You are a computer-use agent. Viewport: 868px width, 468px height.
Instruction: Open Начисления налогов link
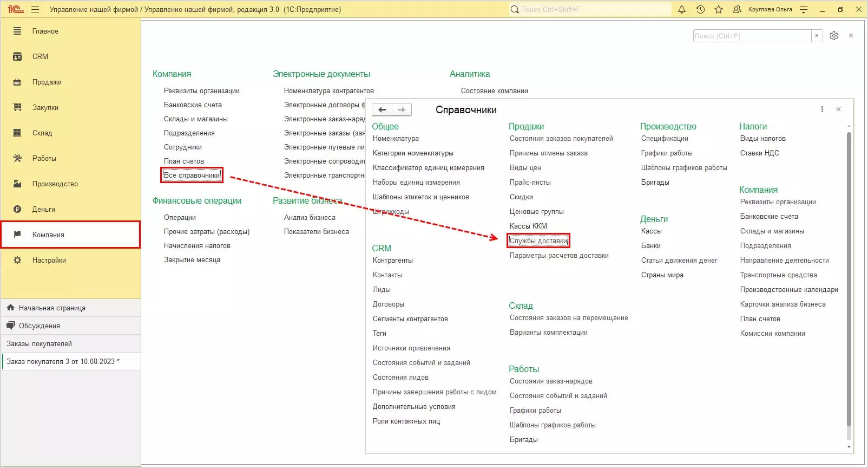click(x=197, y=245)
